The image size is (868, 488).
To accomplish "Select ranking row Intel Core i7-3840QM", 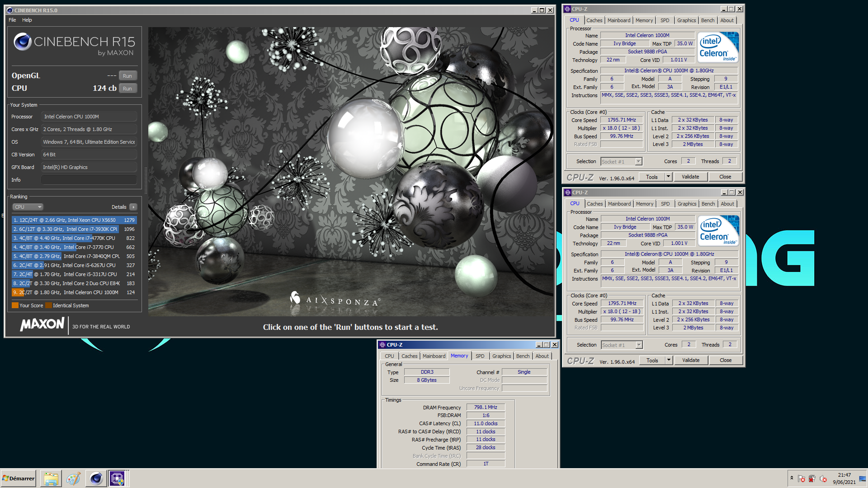I will [x=74, y=256].
